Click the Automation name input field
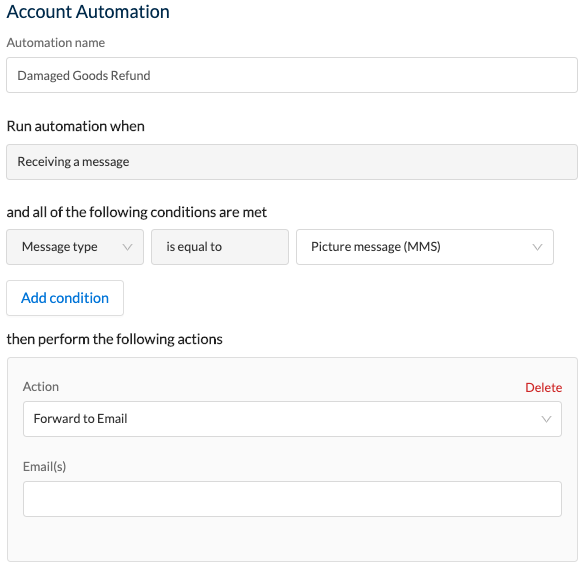 [292, 75]
